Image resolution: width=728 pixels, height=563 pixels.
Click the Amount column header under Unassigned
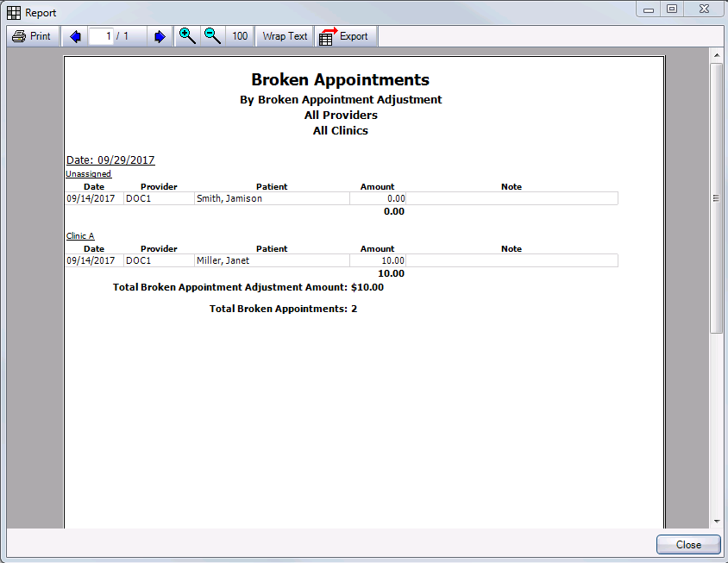[377, 186]
